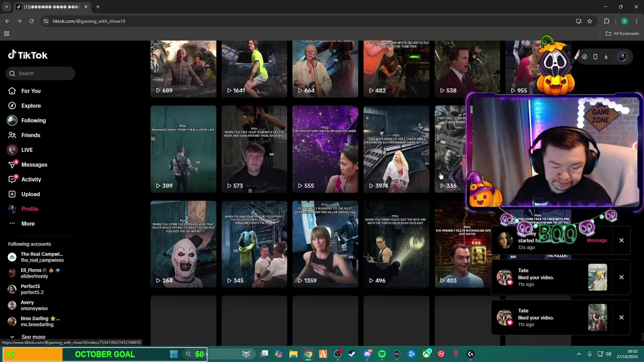Open the profile avatar menu at top right
This screenshot has height=362, width=644.
tap(622, 57)
